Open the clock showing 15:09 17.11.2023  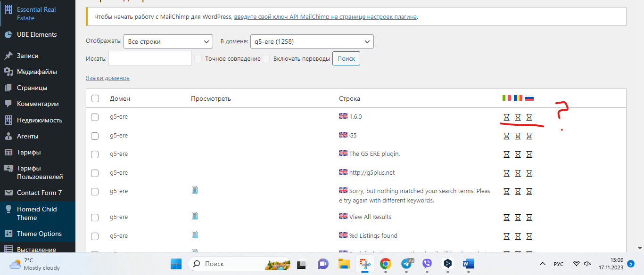(610, 264)
